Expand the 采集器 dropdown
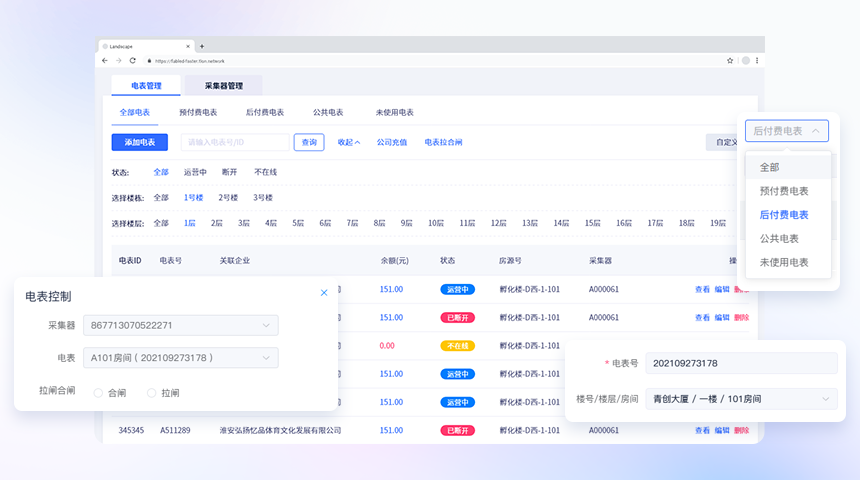Image resolution: width=860 pixels, height=480 pixels. 180,325
